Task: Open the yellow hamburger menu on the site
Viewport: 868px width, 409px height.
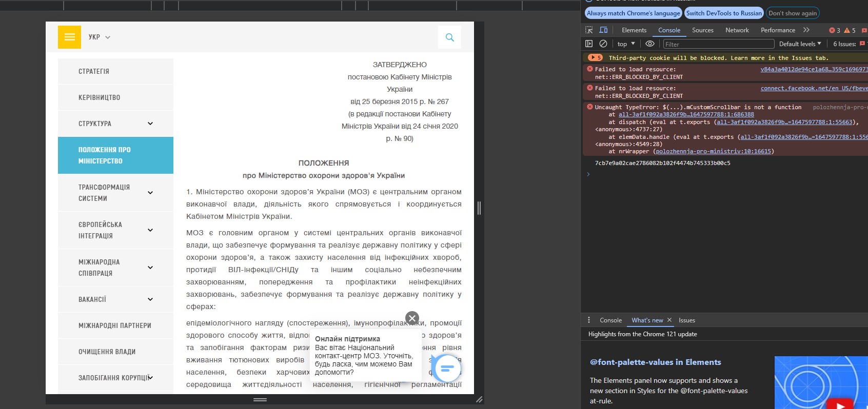Action: [x=69, y=37]
